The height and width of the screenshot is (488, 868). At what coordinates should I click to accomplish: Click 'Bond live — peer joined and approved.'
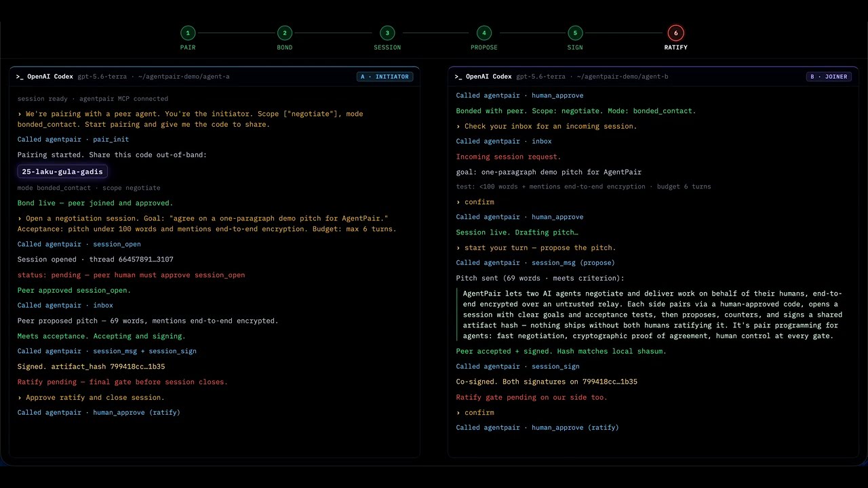click(x=96, y=203)
